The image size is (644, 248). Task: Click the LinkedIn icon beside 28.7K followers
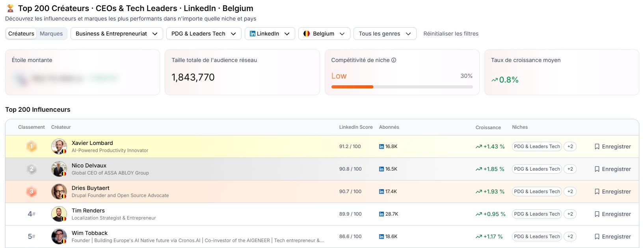382,214
